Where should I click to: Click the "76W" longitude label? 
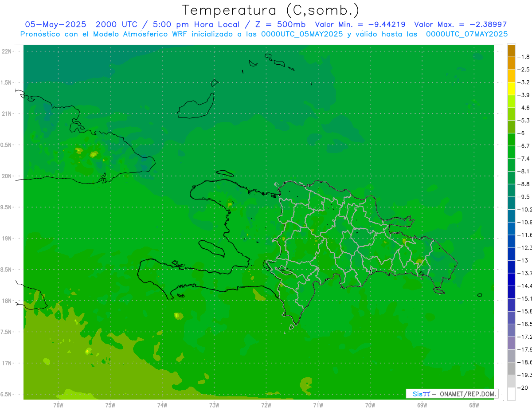point(58,405)
